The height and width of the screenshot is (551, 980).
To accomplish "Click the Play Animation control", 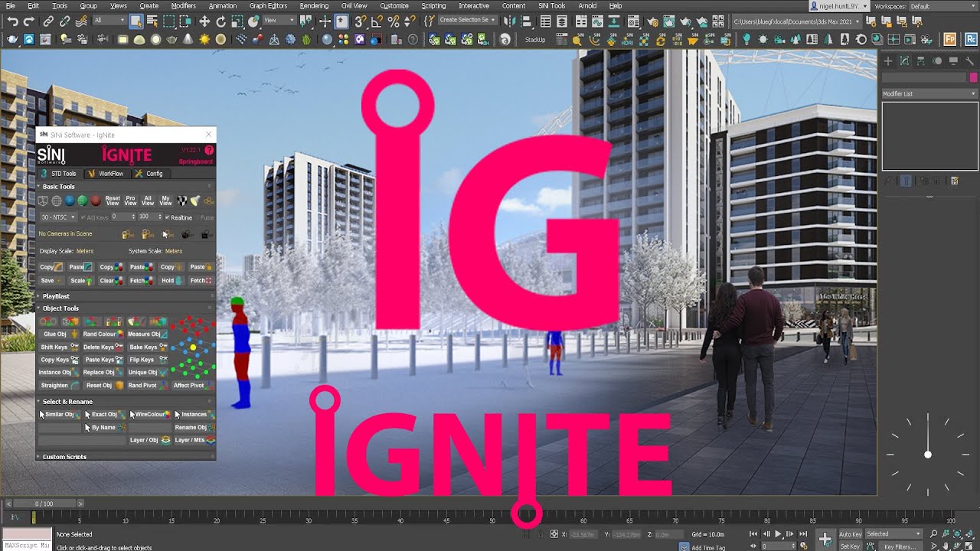I will coord(779,533).
